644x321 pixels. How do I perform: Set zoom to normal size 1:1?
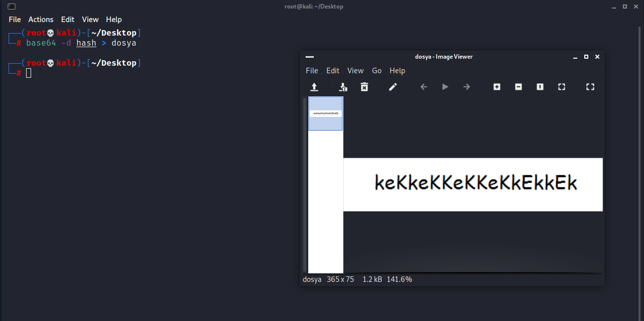pos(540,87)
